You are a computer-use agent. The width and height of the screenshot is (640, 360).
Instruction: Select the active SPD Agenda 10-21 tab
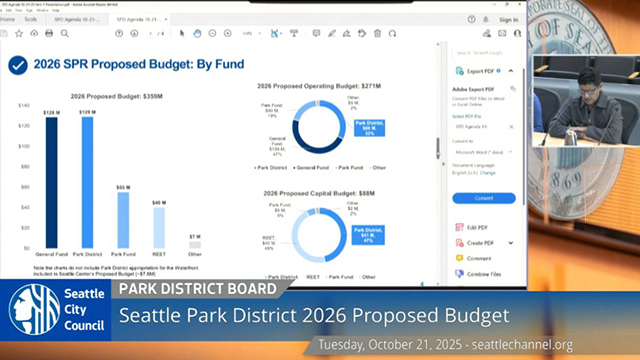[139, 19]
